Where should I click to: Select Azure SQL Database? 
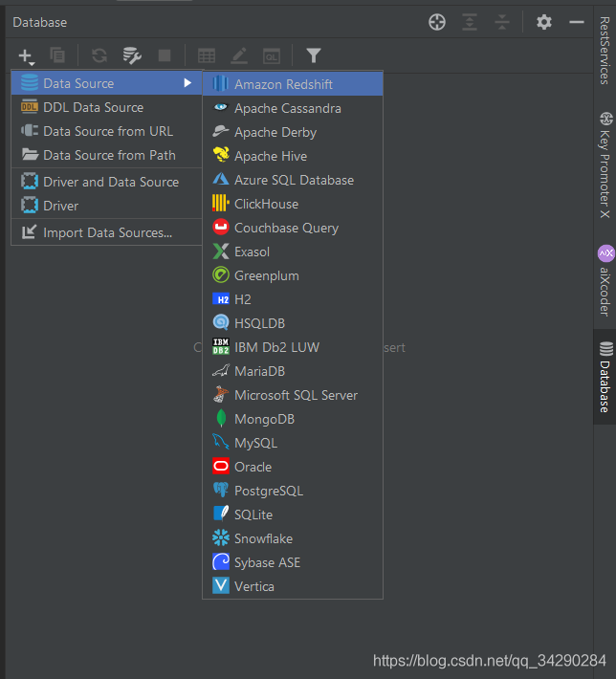[293, 180]
